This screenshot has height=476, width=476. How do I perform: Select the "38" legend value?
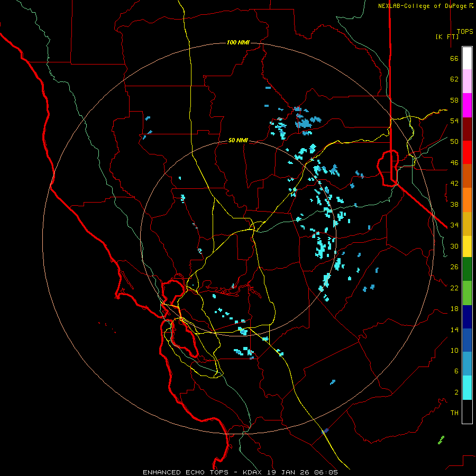(x=454, y=204)
